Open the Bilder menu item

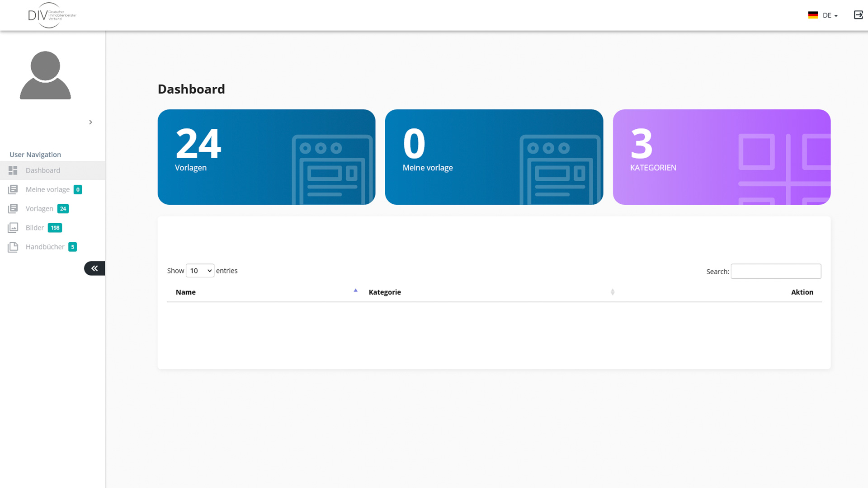(x=35, y=228)
